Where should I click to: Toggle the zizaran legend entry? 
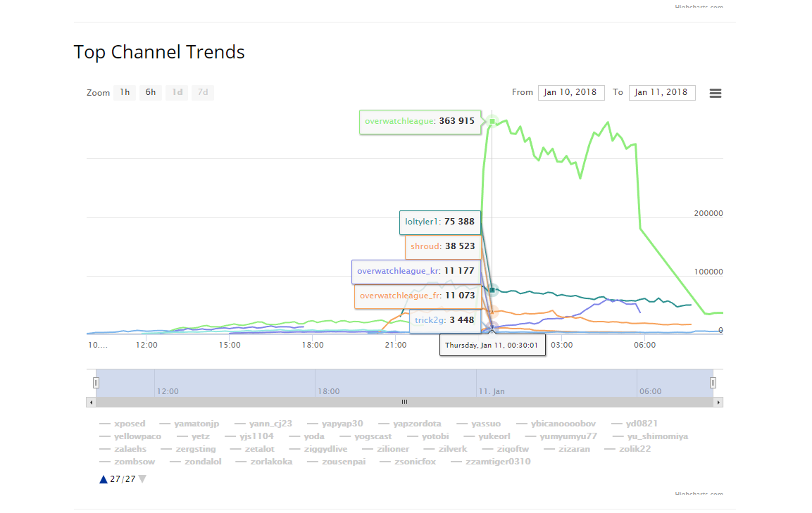point(567,449)
